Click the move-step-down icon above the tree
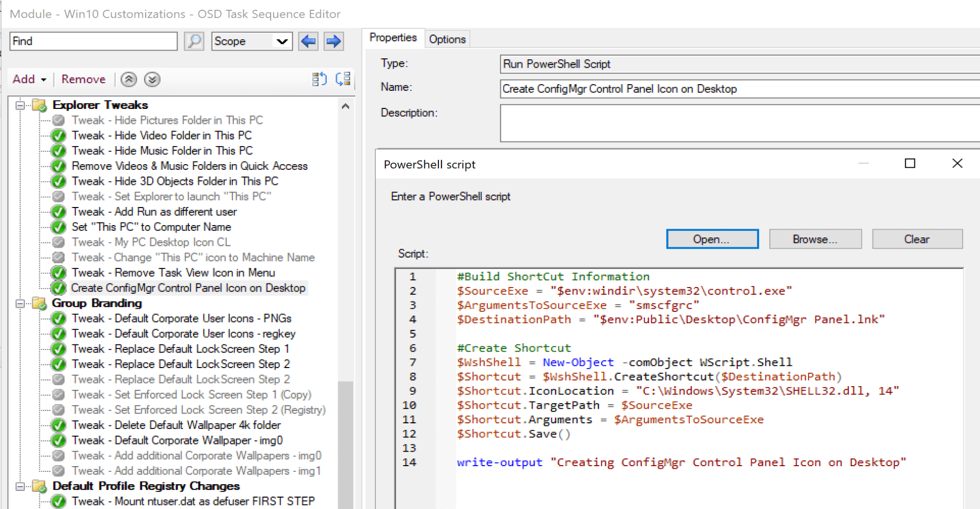The width and height of the screenshot is (980, 509). click(342, 79)
